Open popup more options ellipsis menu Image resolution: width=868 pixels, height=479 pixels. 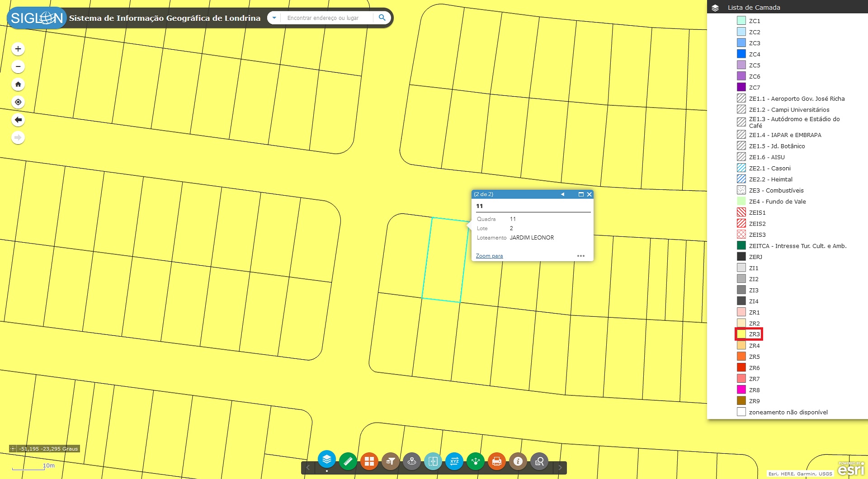pyautogui.click(x=581, y=256)
